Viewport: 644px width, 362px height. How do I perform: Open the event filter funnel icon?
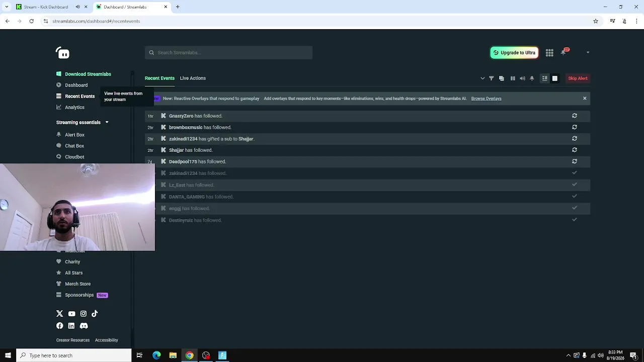click(x=492, y=78)
